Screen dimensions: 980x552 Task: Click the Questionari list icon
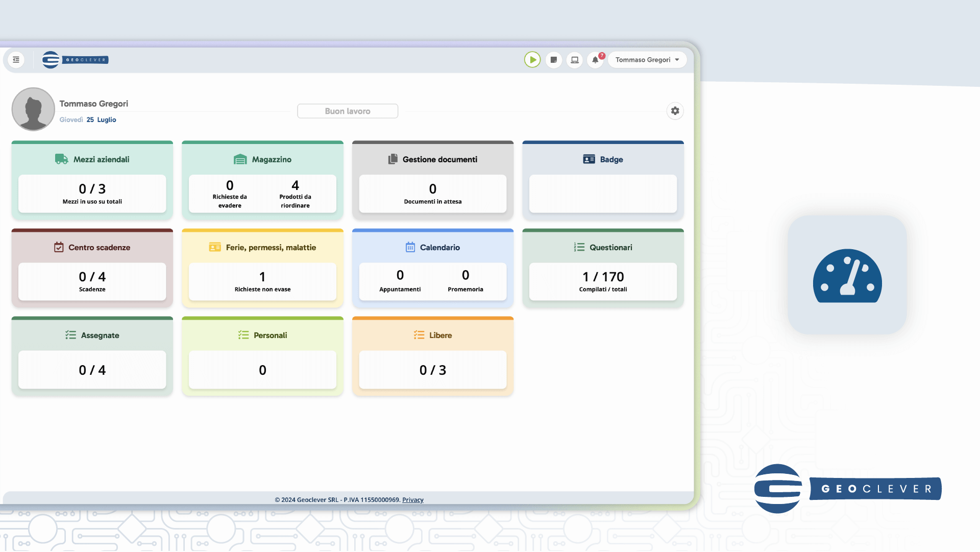click(x=579, y=247)
